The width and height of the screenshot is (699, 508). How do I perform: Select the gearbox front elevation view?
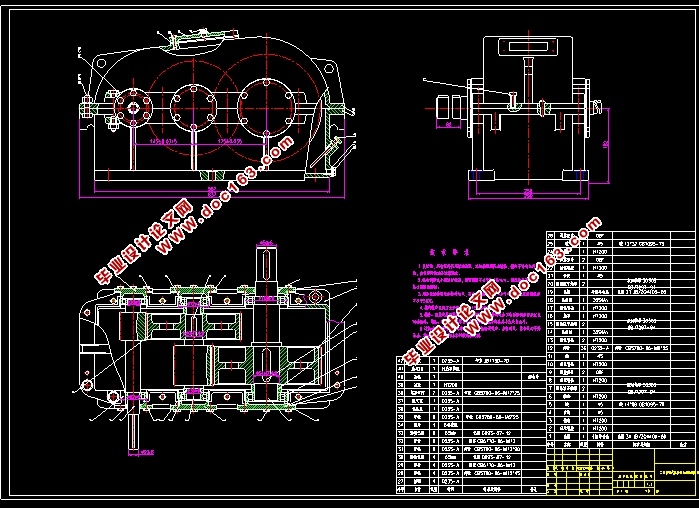[x=217, y=115]
